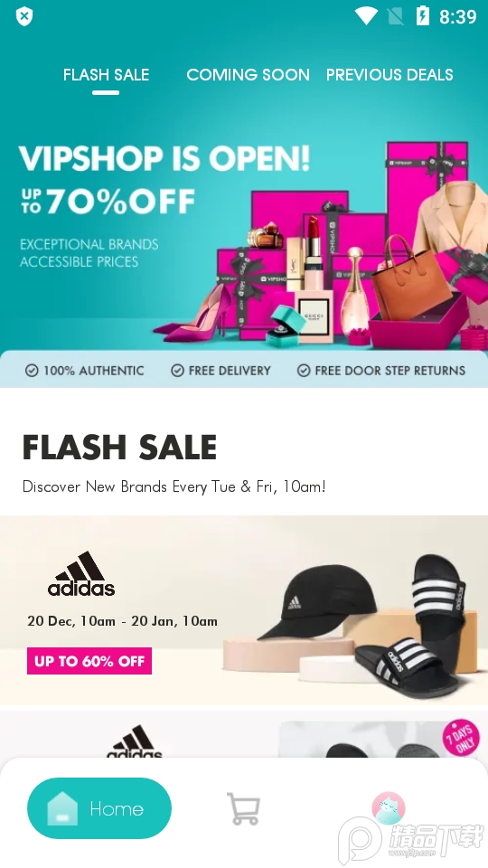Tap the adidas logo on first banner
488x868 pixels.
click(x=81, y=573)
